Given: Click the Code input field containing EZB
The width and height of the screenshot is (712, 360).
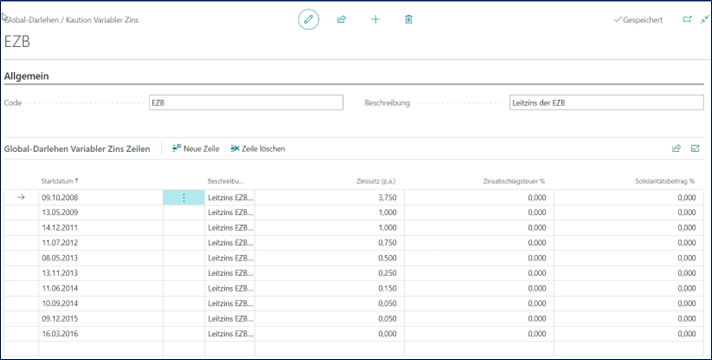Looking at the screenshot, I should coord(246,103).
